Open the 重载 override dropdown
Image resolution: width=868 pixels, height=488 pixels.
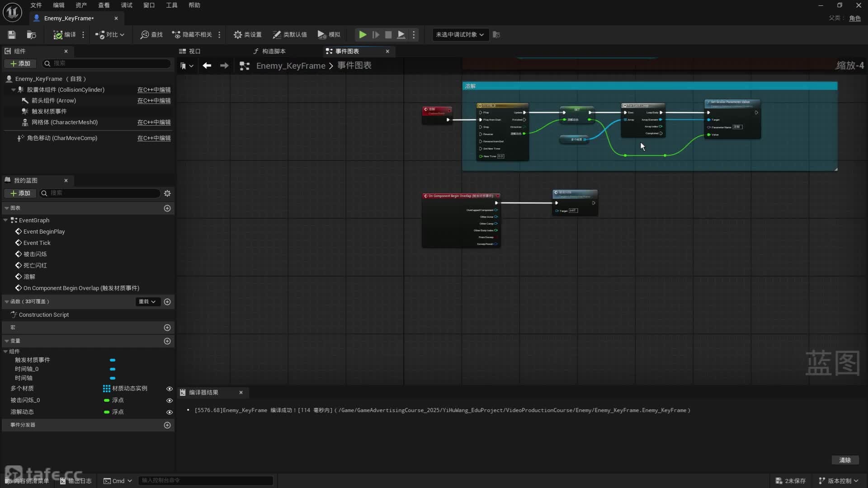(147, 302)
